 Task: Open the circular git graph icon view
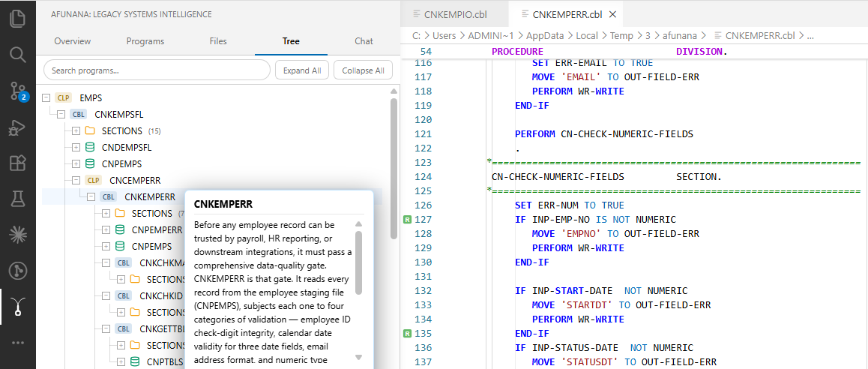click(x=18, y=271)
